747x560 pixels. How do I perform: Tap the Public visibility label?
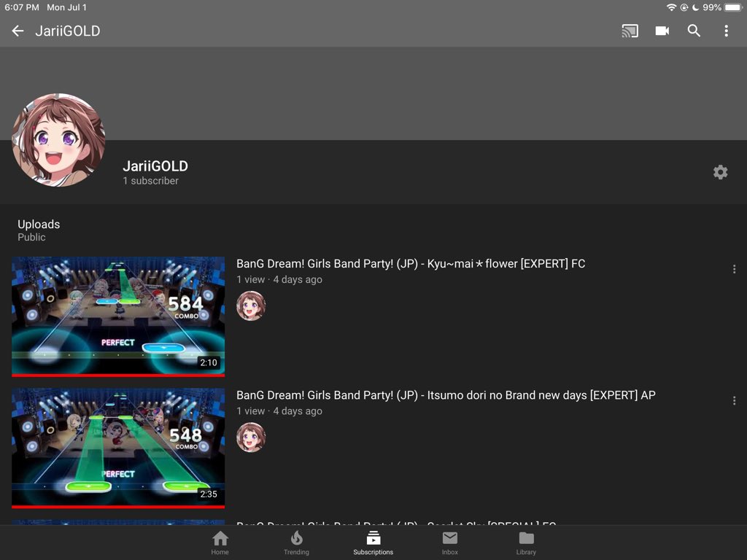click(x=31, y=237)
